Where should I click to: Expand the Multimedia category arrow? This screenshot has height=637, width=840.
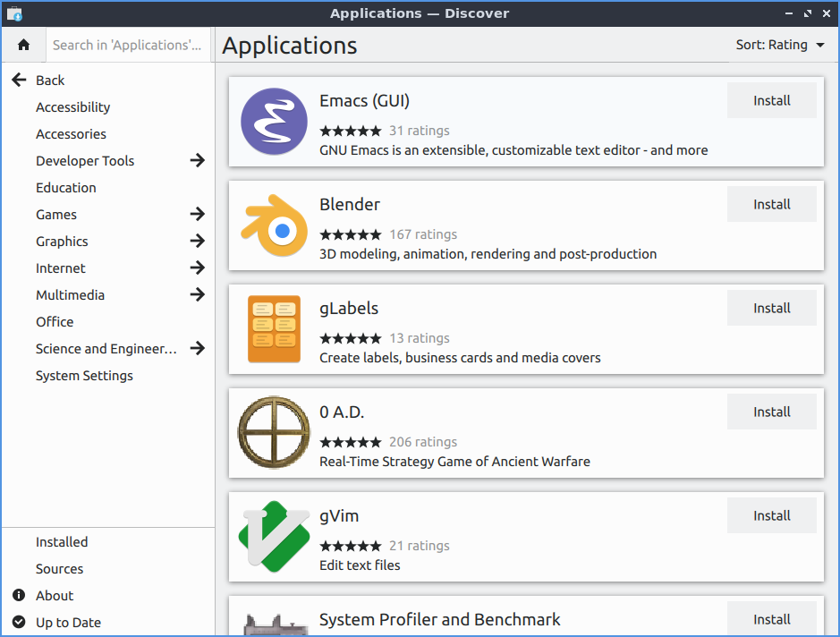click(x=198, y=295)
